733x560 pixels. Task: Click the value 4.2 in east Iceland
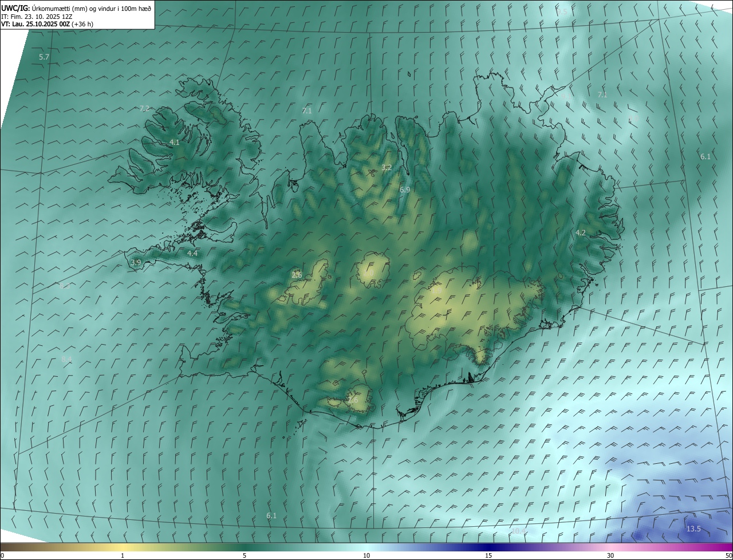[581, 232]
